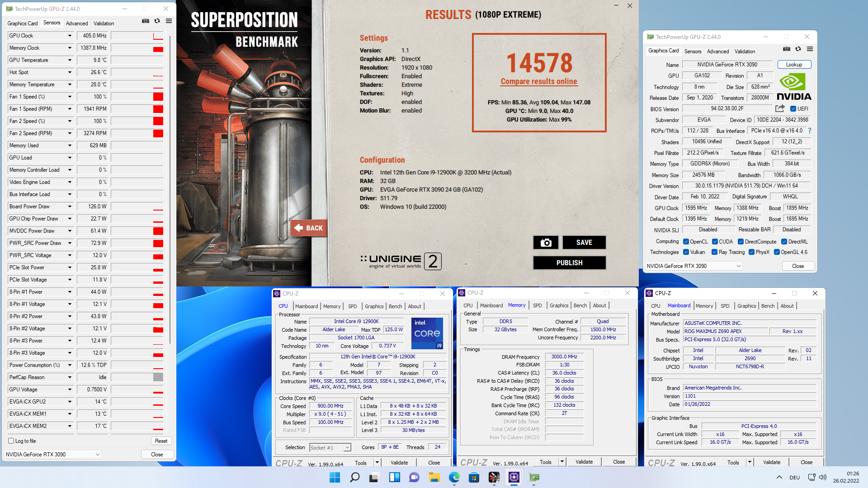Click Bus Interface question mark icon
Viewport: 868px width, 488px height.
click(810, 131)
